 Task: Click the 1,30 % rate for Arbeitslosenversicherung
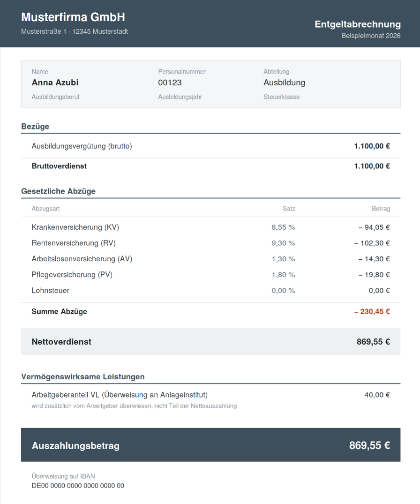283,259
